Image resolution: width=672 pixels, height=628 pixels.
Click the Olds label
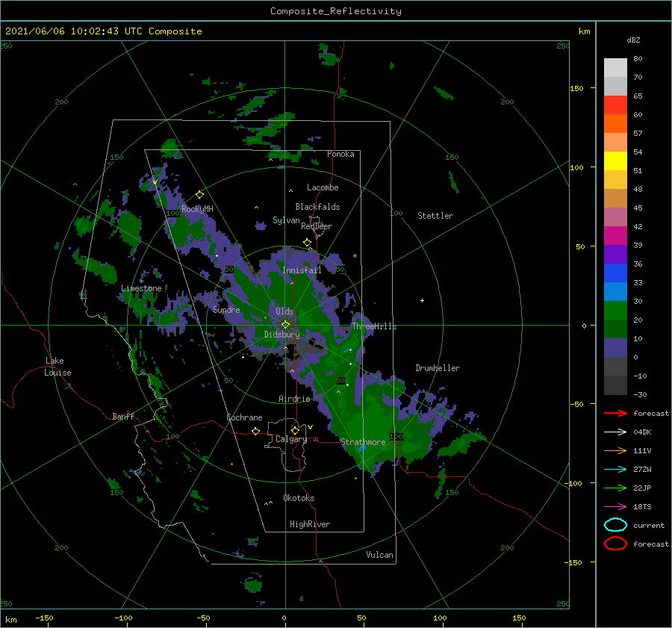click(x=284, y=311)
